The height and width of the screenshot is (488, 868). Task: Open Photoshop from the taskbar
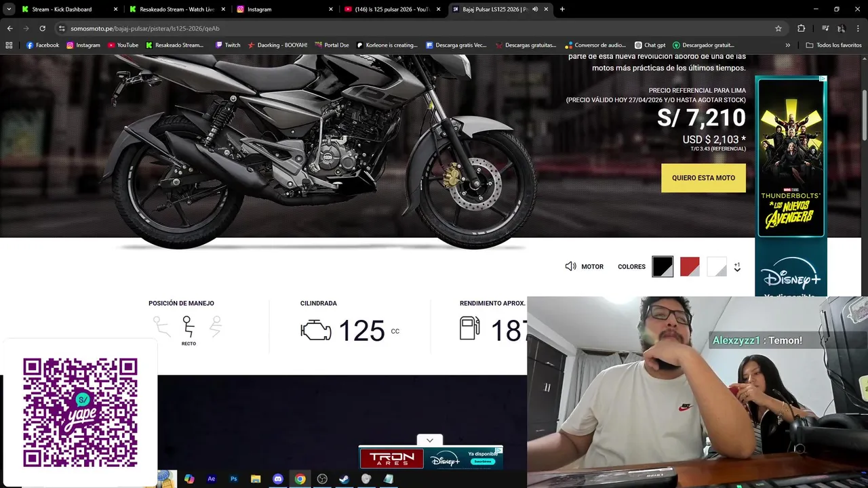coord(234,479)
